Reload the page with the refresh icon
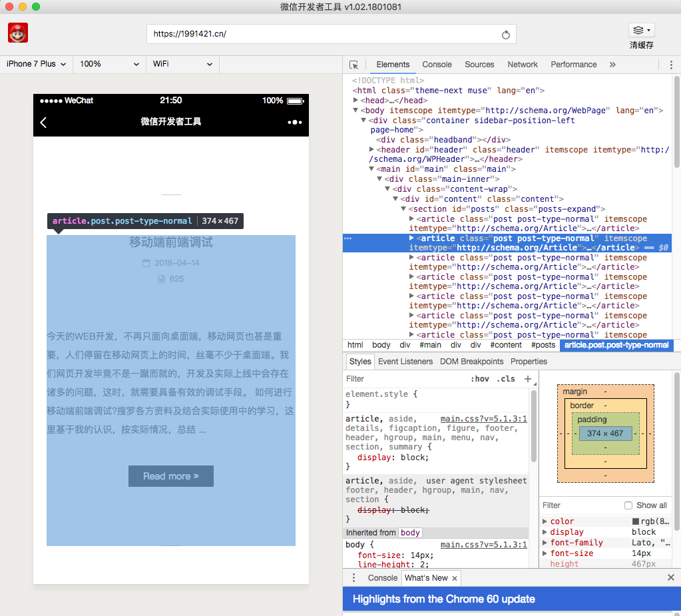The height and width of the screenshot is (616, 681). (505, 35)
